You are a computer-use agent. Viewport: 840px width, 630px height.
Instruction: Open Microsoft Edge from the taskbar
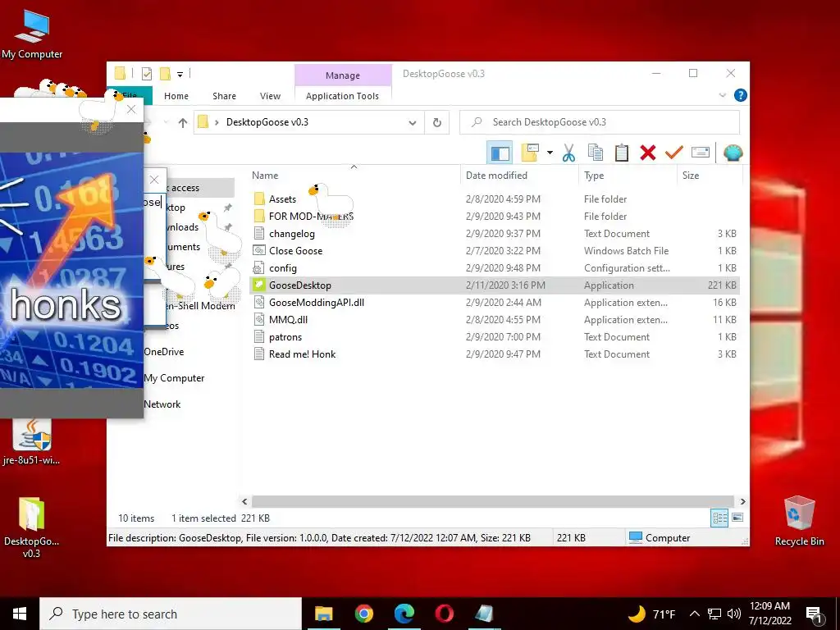pyautogui.click(x=404, y=614)
